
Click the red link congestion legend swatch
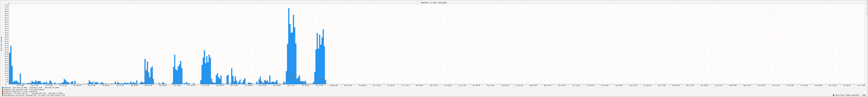point(3,91)
